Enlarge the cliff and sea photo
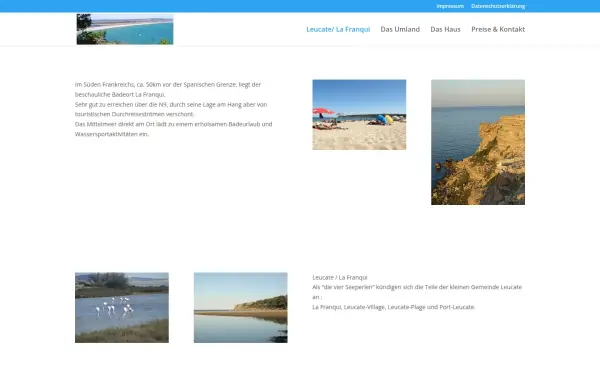The width and height of the screenshot is (600, 375). pyautogui.click(x=478, y=142)
